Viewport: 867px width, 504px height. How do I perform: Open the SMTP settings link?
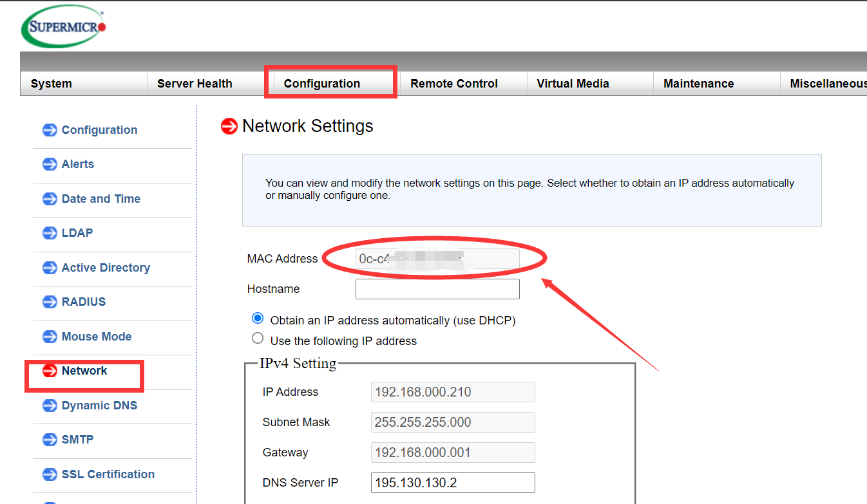click(x=77, y=440)
